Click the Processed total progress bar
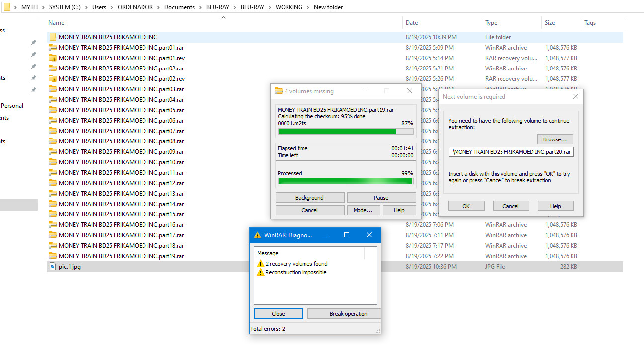Image resolution: width=644 pixels, height=347 pixels. point(346,181)
